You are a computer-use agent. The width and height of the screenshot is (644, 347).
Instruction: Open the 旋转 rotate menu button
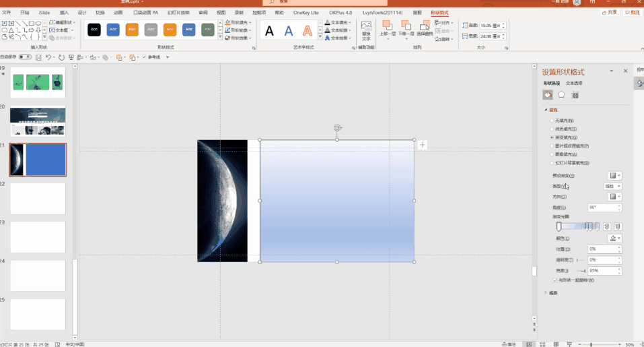pyautogui.click(x=444, y=39)
